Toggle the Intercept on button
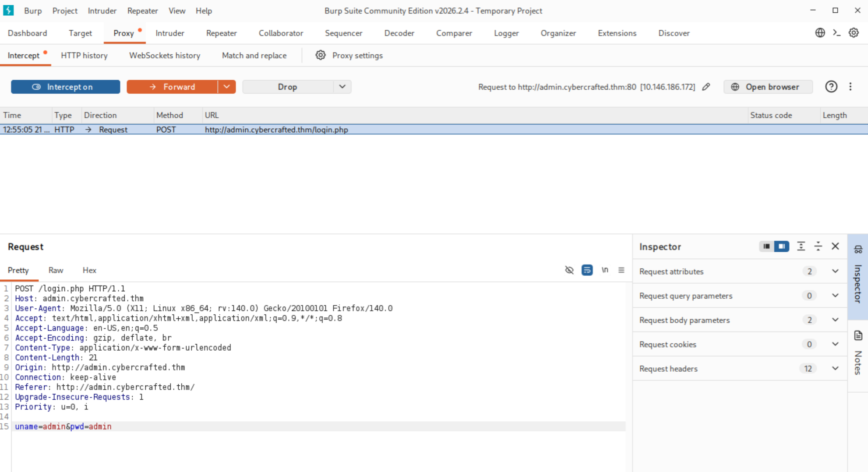 coord(66,87)
